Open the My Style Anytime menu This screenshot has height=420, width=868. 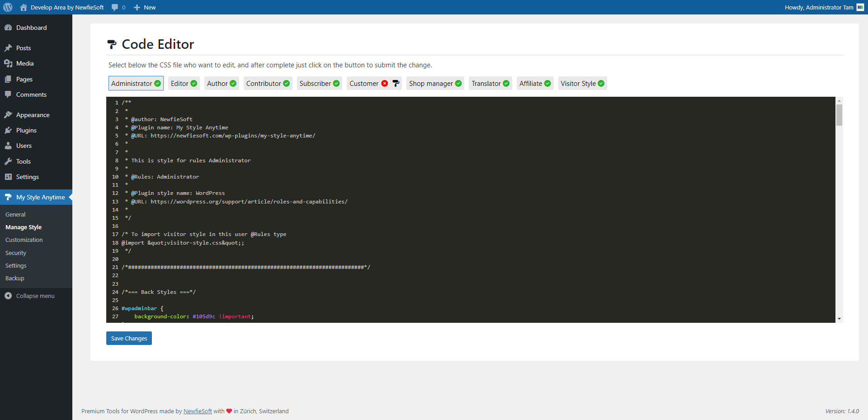point(36,197)
